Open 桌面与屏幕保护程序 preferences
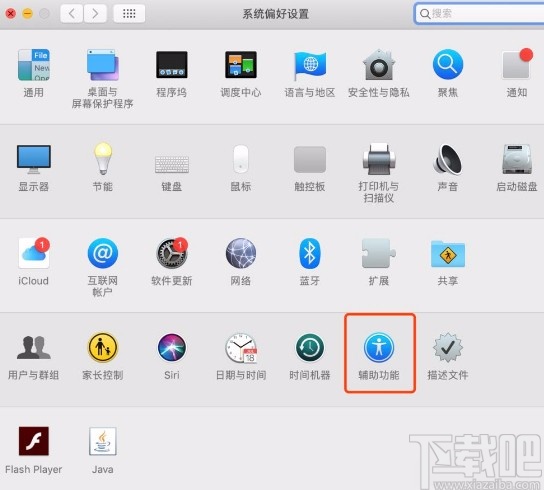 click(x=102, y=65)
